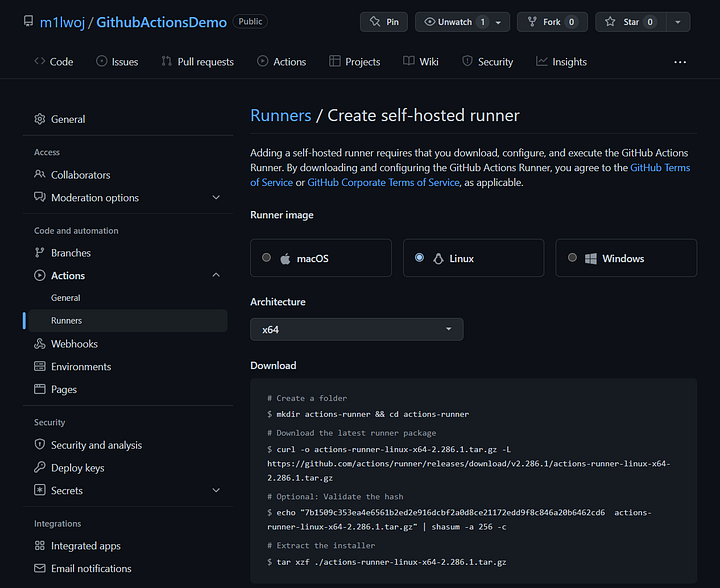Click the star icon in Star button
The width and height of the screenshot is (720, 588).
click(x=610, y=22)
